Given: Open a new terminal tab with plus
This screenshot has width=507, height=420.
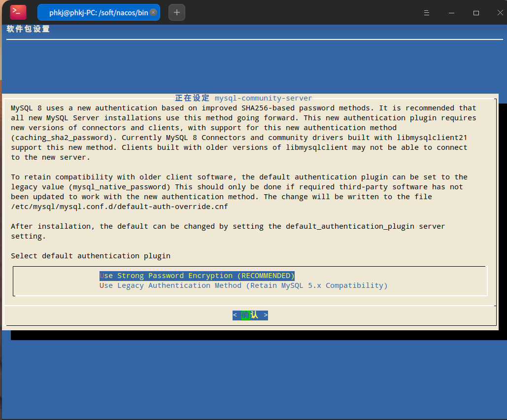Looking at the screenshot, I should point(177,12).
